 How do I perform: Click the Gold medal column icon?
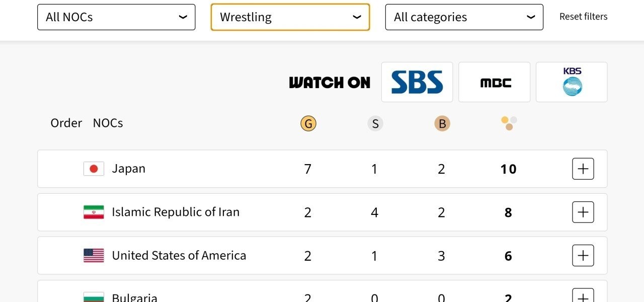308,123
